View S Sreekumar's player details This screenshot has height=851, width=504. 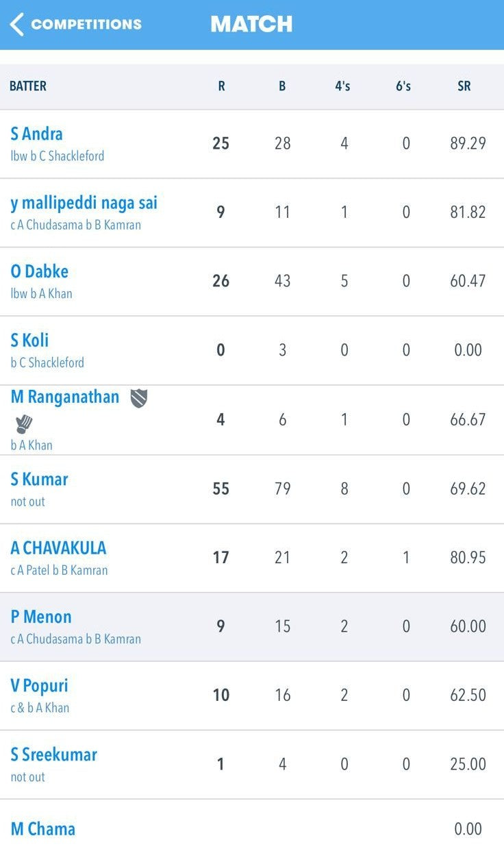click(54, 754)
